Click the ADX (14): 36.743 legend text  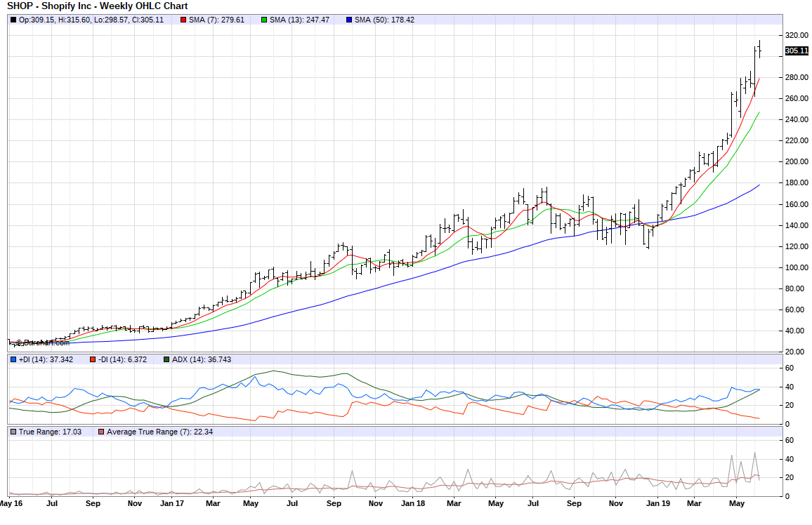click(202, 359)
